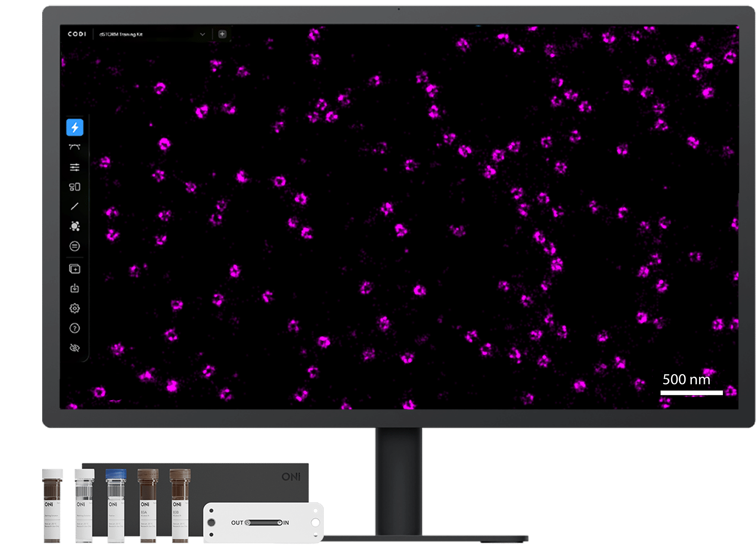
Task: Click the 500 nm scale bar
Action: pos(691,393)
